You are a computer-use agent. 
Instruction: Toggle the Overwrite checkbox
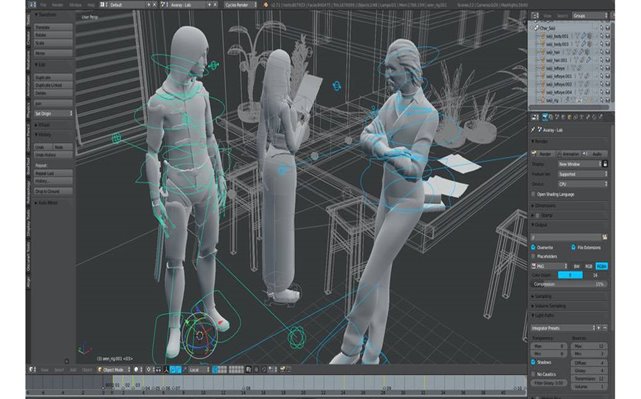click(533, 247)
